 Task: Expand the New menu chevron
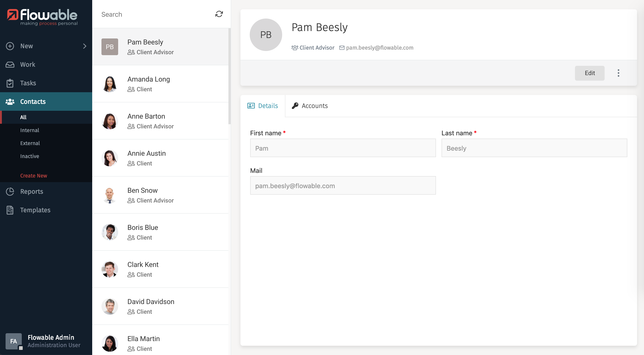tap(85, 46)
